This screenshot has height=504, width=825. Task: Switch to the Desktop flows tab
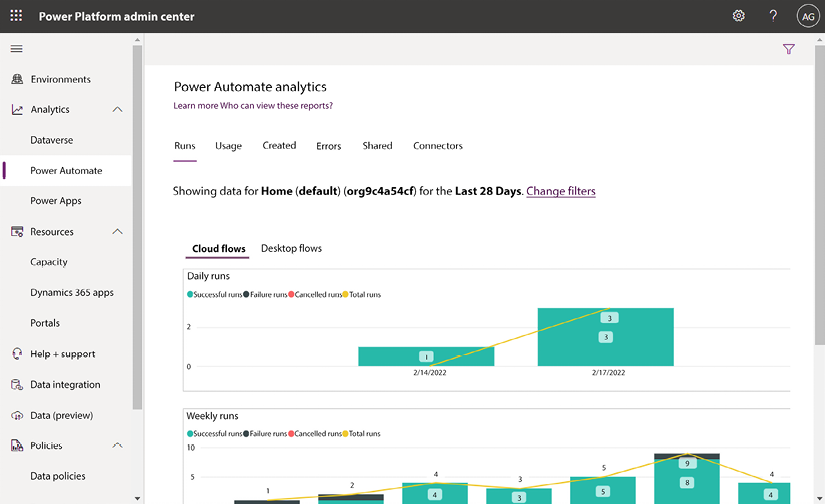coord(291,248)
